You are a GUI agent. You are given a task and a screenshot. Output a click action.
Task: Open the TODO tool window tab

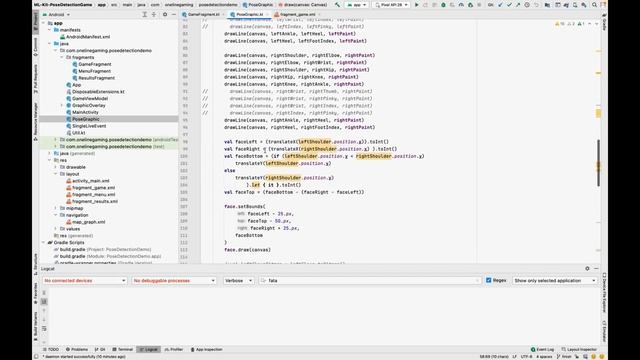[x=51, y=349]
